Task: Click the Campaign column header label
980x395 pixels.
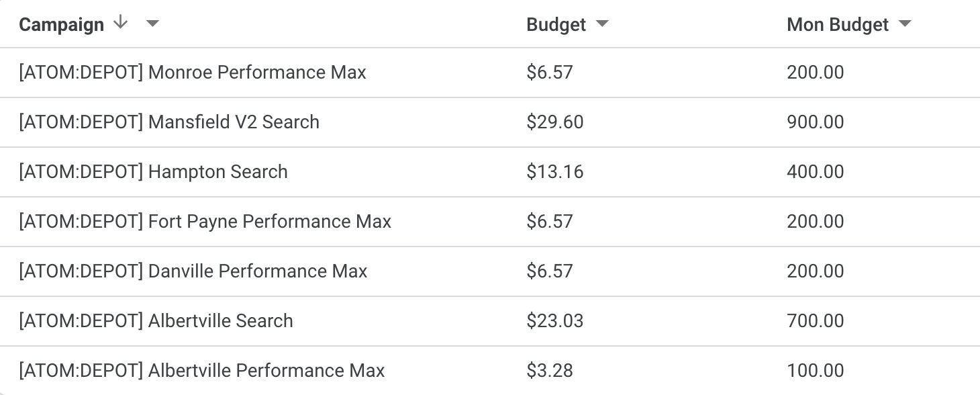Action: click(x=61, y=25)
